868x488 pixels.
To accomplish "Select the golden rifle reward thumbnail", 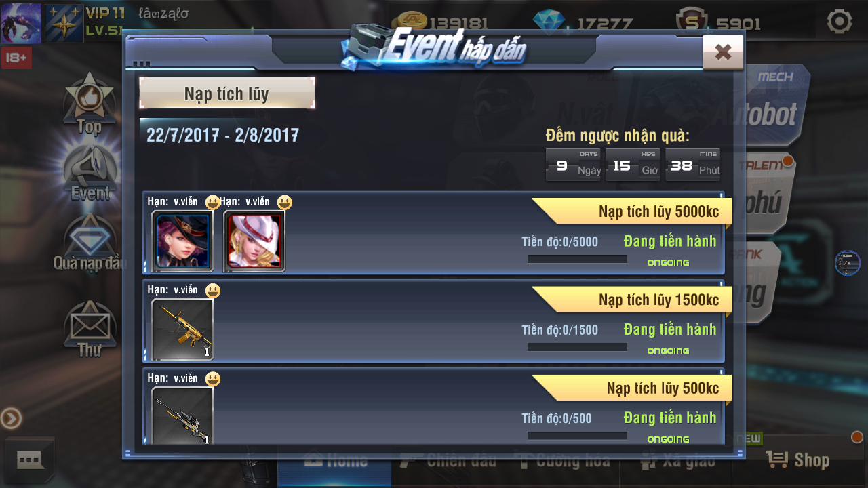I will point(182,329).
